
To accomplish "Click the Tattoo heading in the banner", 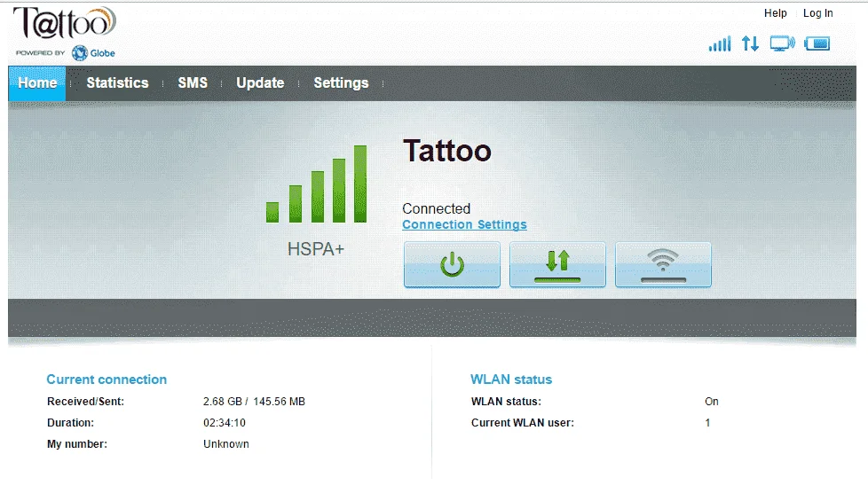I will click(447, 151).
